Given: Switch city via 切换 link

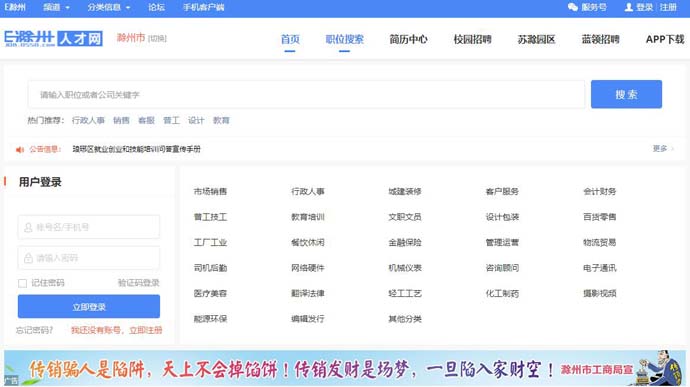Looking at the screenshot, I should [157, 39].
